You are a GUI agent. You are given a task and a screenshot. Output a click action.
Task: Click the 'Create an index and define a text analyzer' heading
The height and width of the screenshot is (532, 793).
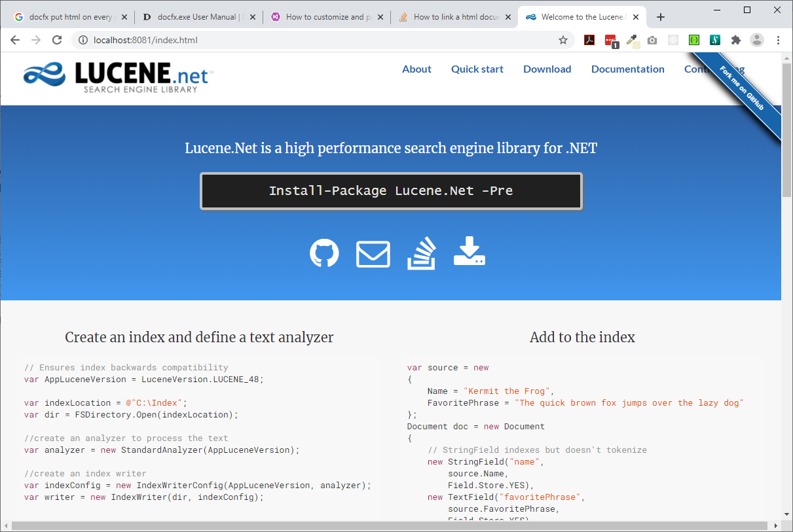coord(199,338)
